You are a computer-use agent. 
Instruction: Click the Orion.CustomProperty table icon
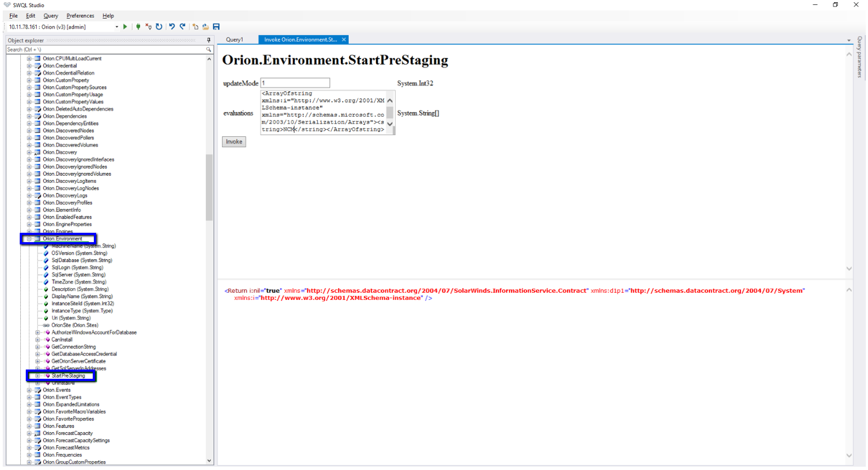[38, 80]
